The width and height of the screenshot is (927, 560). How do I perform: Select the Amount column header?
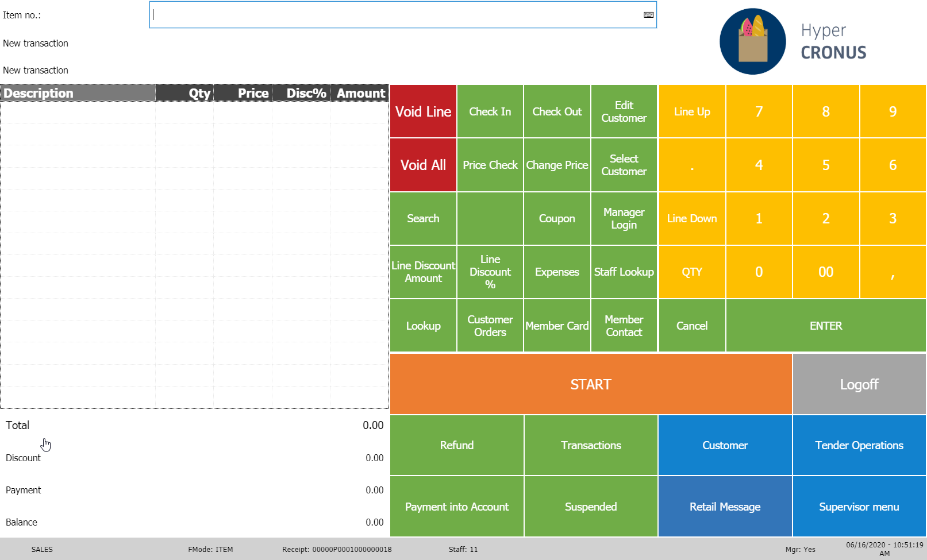360,93
